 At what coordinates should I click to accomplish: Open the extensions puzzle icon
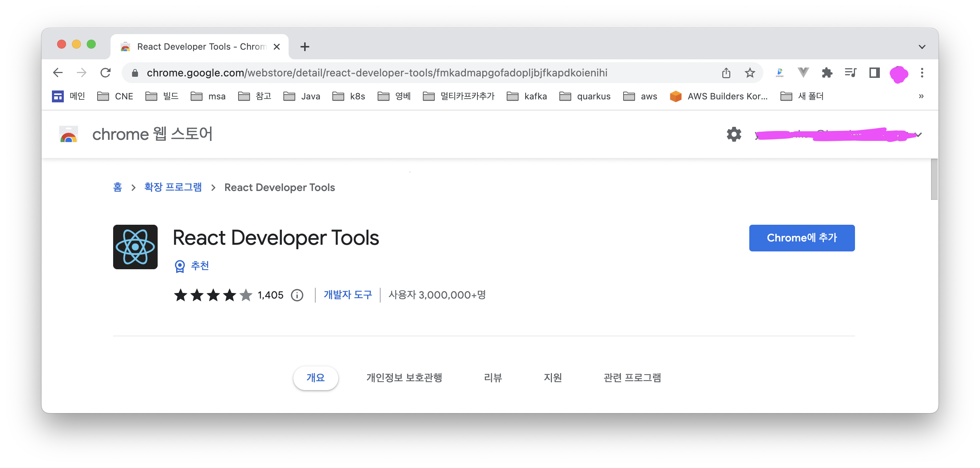[827, 73]
